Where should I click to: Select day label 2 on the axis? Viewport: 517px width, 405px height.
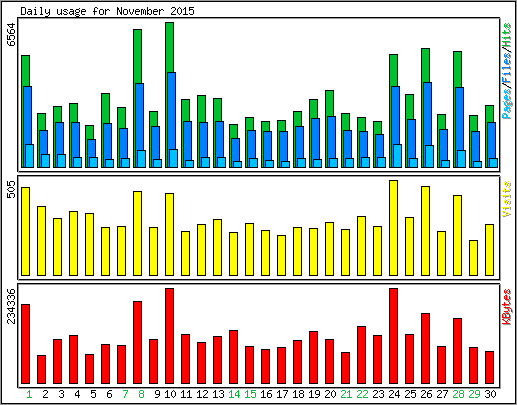[x=45, y=394]
